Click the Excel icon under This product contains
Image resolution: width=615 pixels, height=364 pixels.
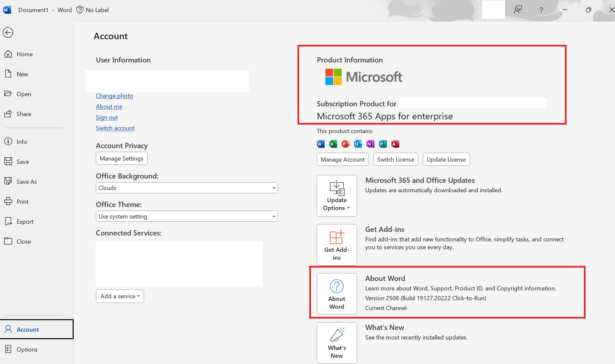coord(333,144)
